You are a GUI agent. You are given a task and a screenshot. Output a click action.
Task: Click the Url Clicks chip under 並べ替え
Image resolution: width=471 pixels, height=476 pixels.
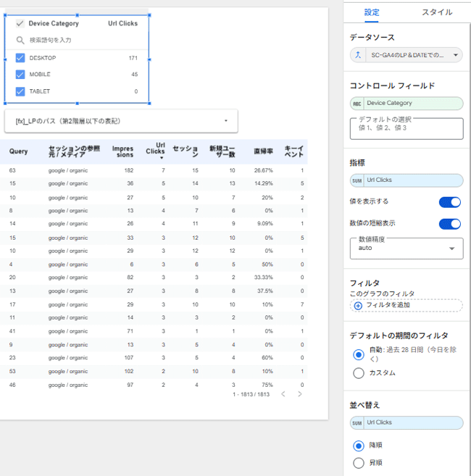click(407, 422)
